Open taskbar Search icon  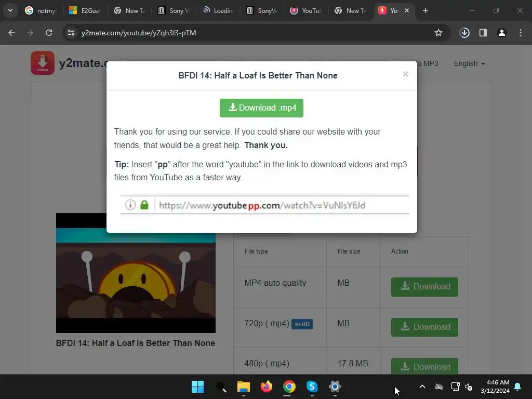tap(221, 387)
